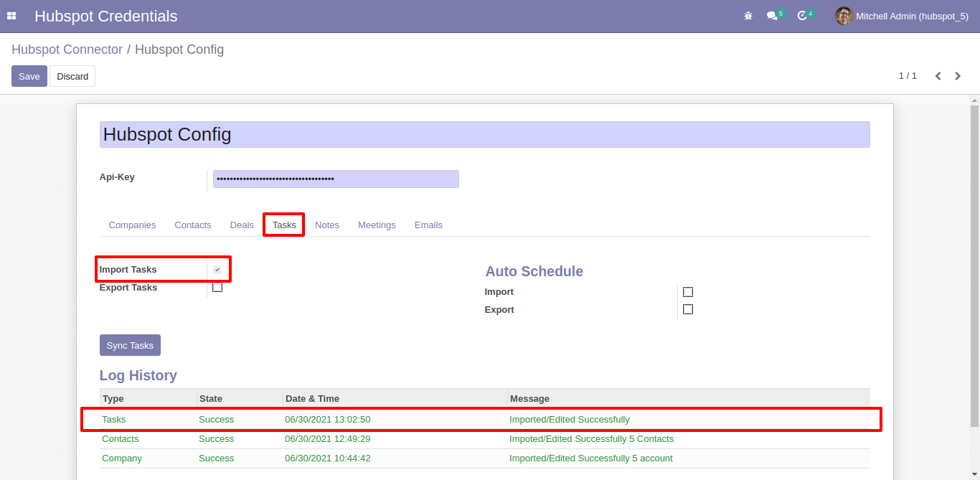Screen dimensions: 980x480
Task: Check Auto Schedule Import checkbox
Action: click(x=688, y=292)
